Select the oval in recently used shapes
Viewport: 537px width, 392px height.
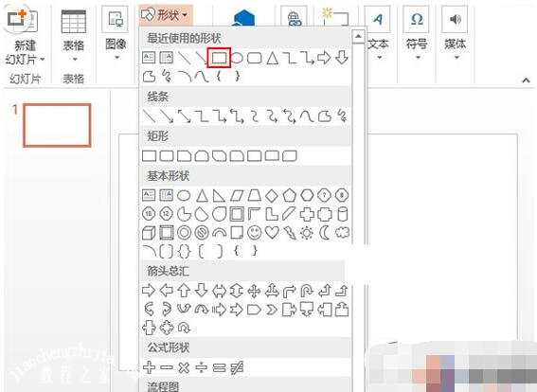[237, 58]
